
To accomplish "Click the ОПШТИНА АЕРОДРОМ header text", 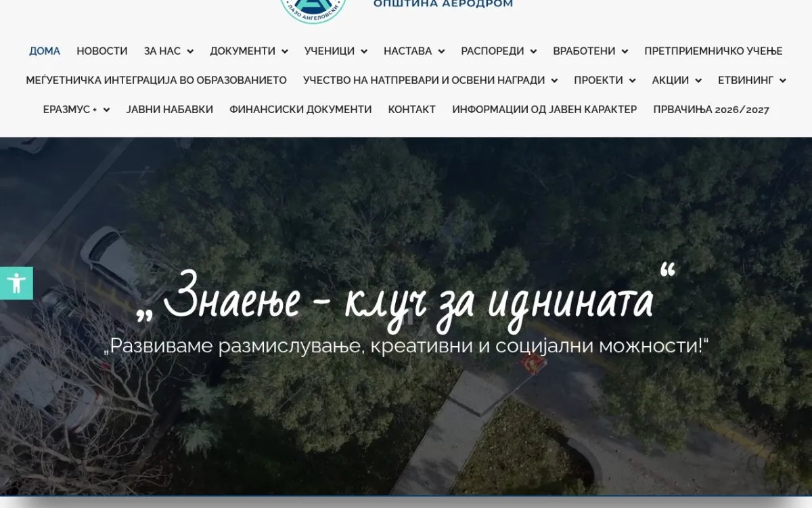I will click(x=443, y=4).
